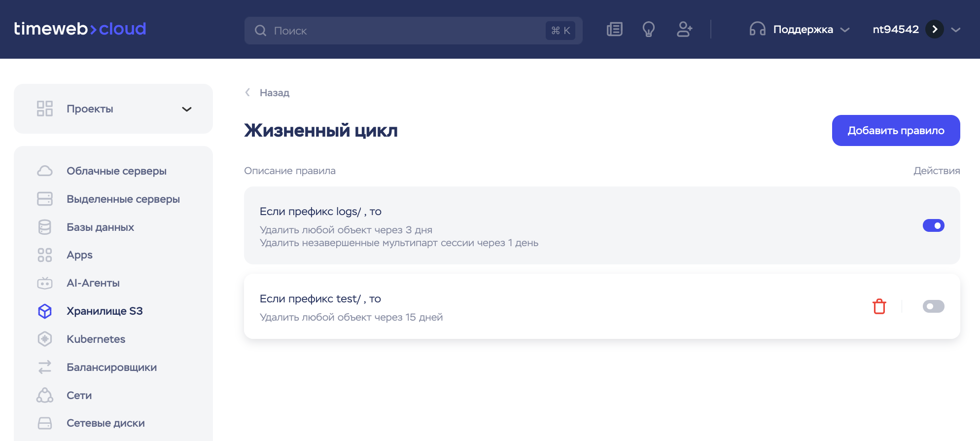Open Сетевые диски section
The width and height of the screenshot is (980, 441).
tap(105, 423)
